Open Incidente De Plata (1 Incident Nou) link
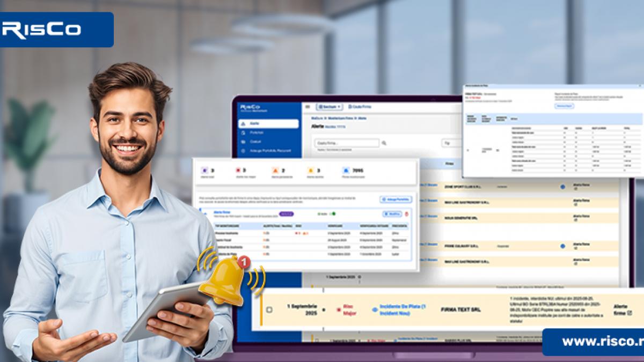 [x=403, y=309]
